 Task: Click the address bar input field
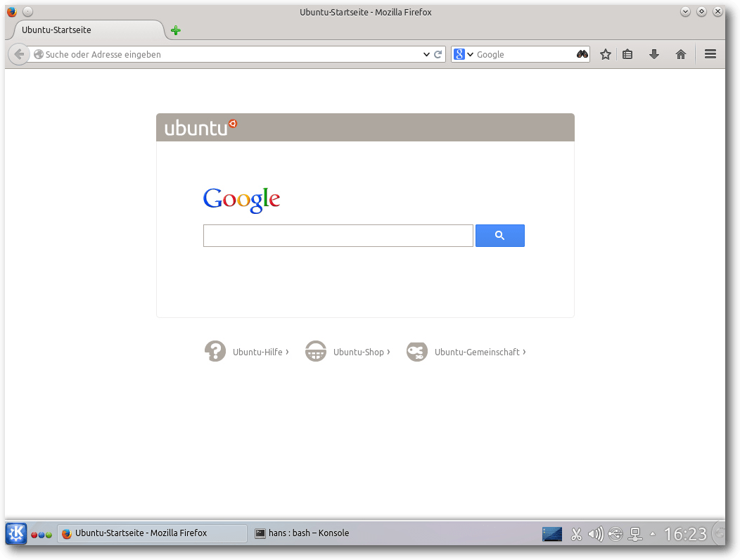[231, 54]
